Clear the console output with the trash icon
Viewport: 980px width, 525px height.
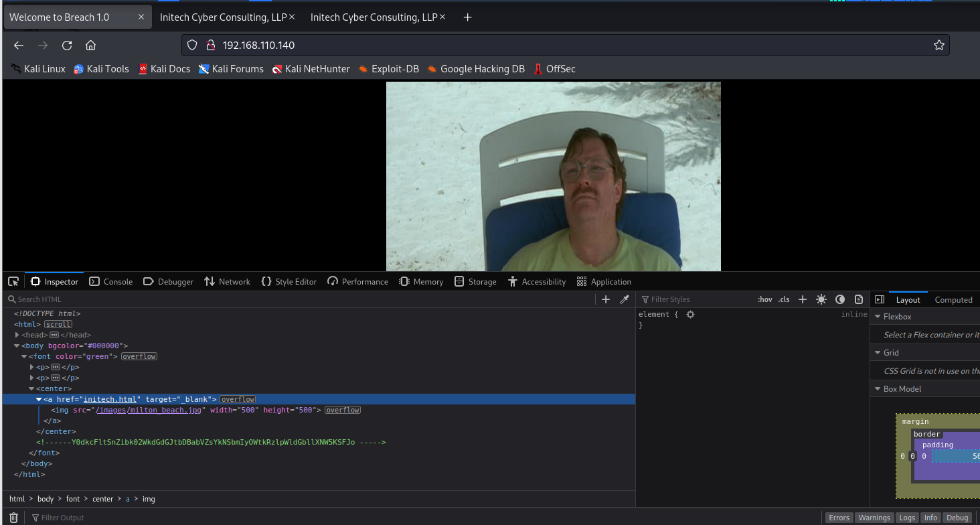pyautogui.click(x=13, y=518)
